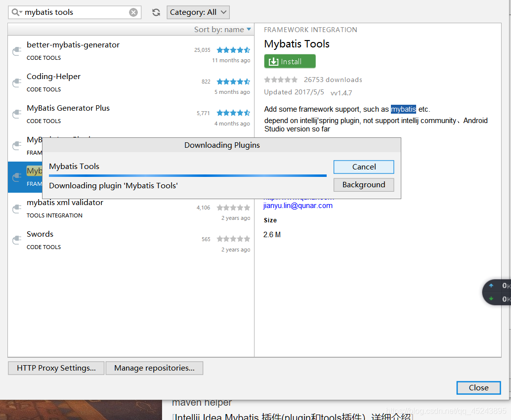Viewport: 511px width, 420px height.
Task: Click the maven helper text in background page
Action: pos(202,402)
